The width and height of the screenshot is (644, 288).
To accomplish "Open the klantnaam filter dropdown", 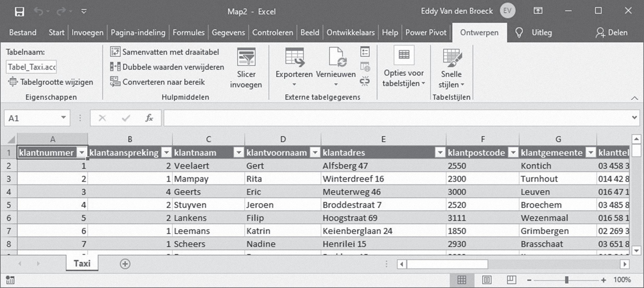I will pyautogui.click(x=239, y=153).
